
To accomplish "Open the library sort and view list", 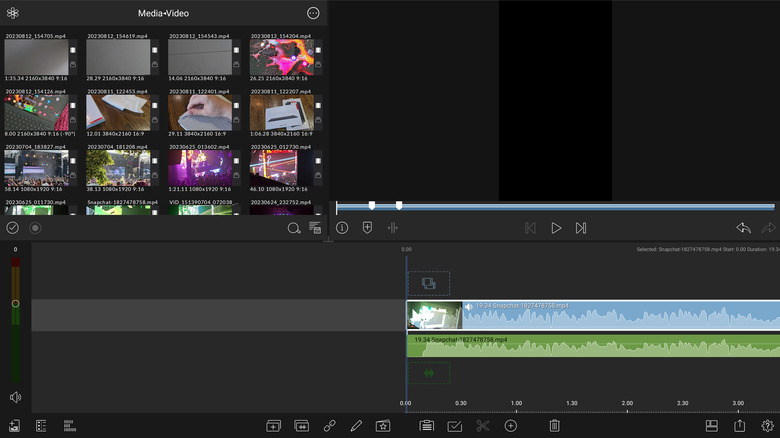I will (x=315, y=228).
